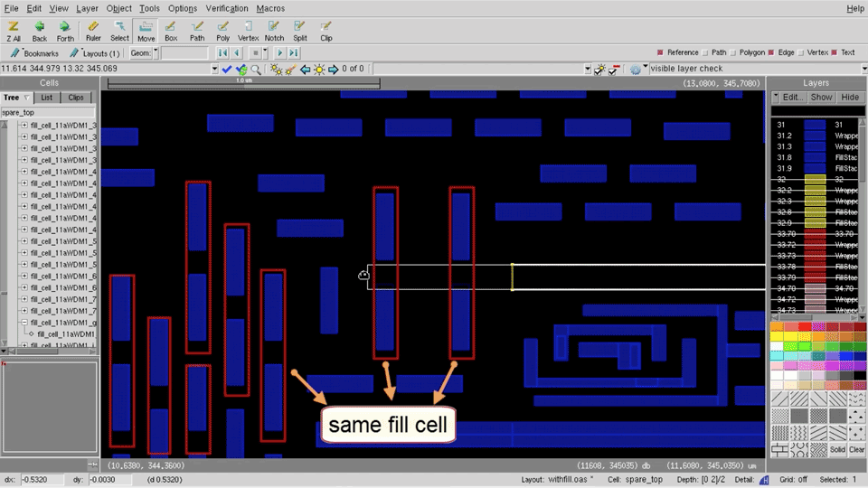The width and height of the screenshot is (868, 488).
Task: Jump to first item with skip-to-start arrow
Action: tap(223, 53)
